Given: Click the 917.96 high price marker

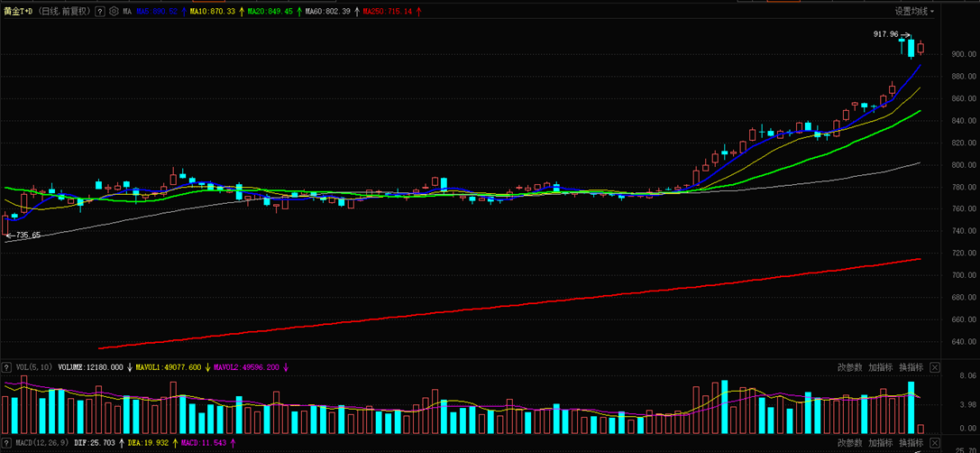Looking at the screenshot, I should (886, 34).
